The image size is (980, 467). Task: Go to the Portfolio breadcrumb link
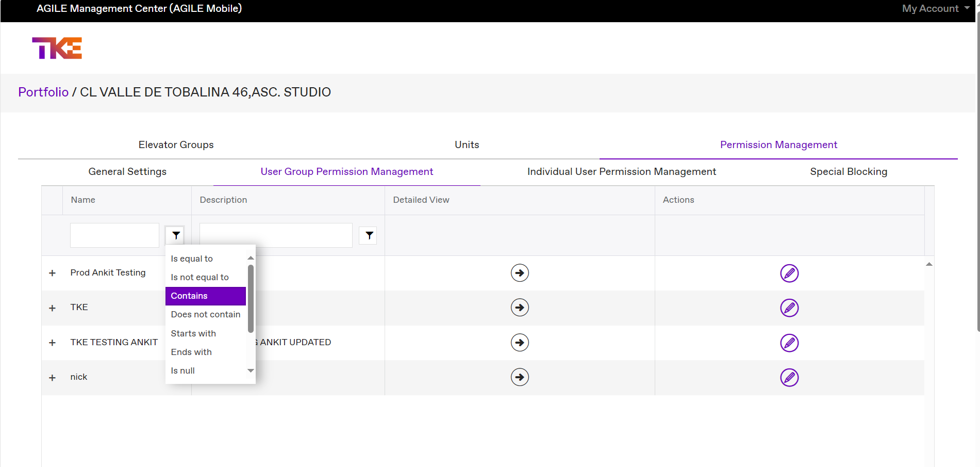click(x=43, y=92)
